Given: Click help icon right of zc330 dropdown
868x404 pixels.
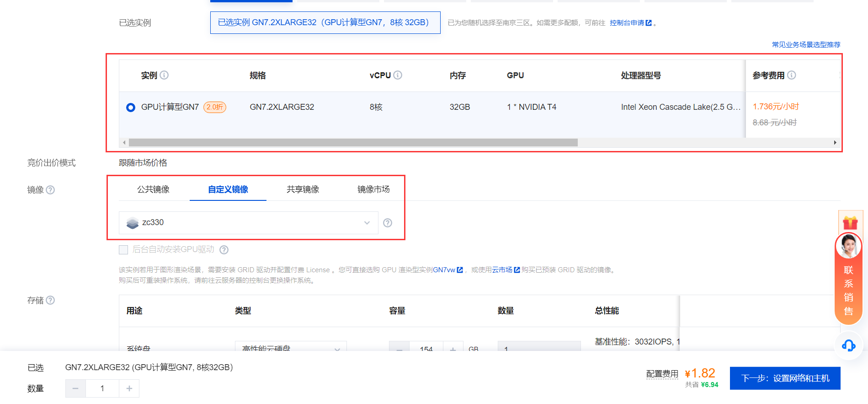Looking at the screenshot, I should click(x=388, y=223).
